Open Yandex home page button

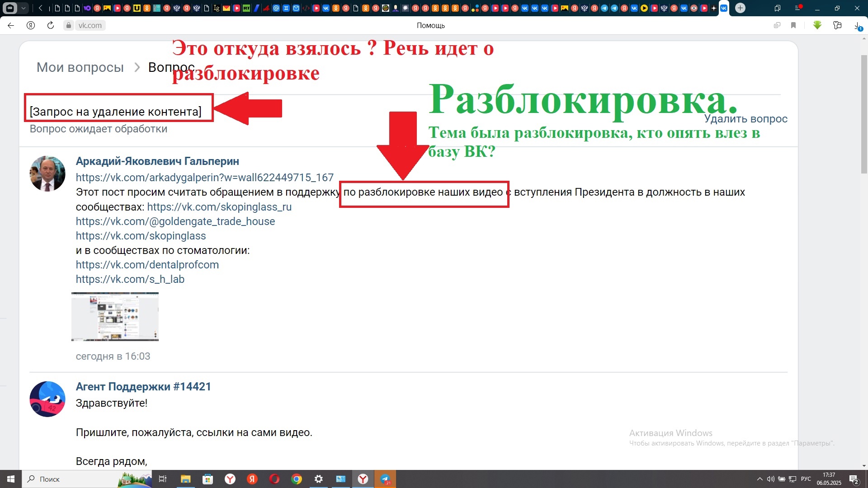31,25
